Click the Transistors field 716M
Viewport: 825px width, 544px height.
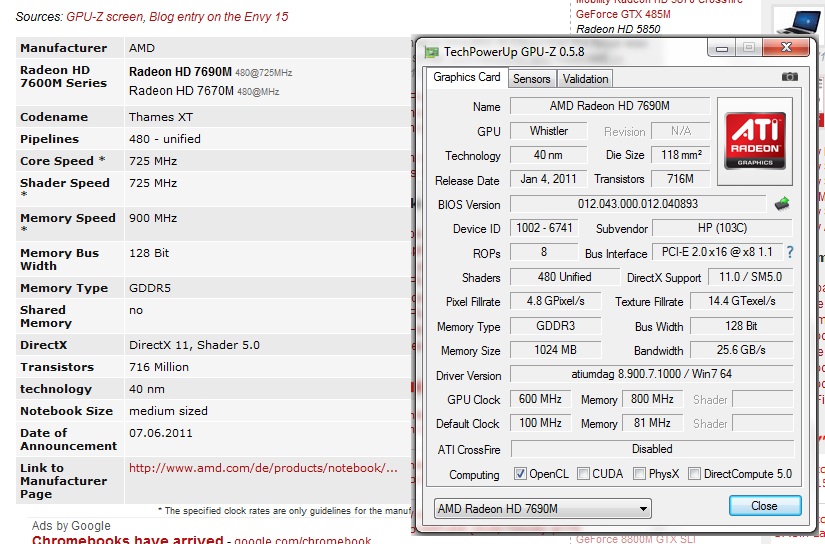tap(681, 179)
